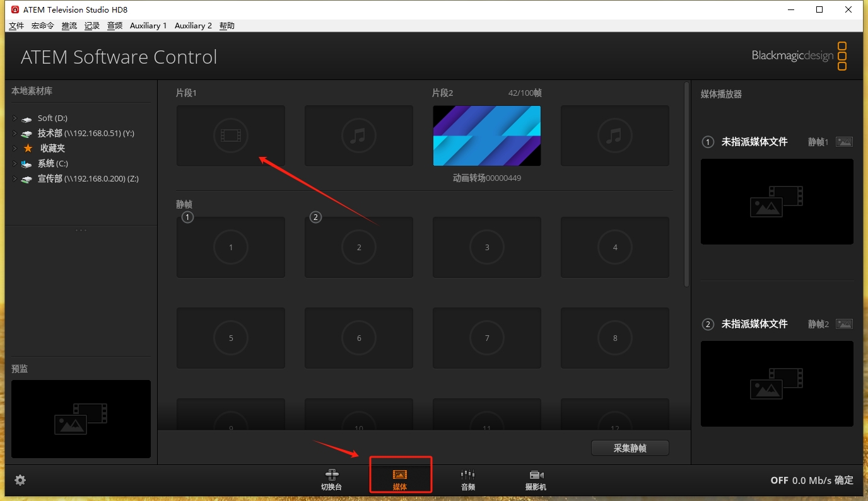The image size is (868, 501).
Task: Select still slot 2
Action: [359, 247]
